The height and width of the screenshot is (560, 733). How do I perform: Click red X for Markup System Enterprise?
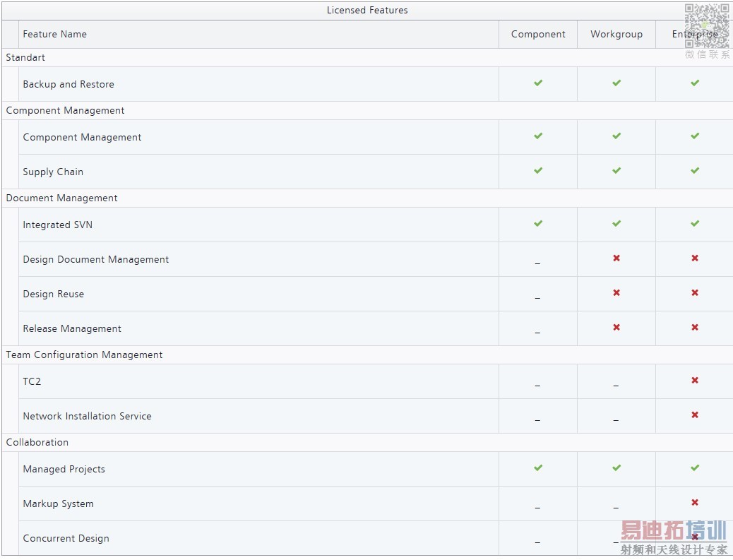[x=695, y=503]
